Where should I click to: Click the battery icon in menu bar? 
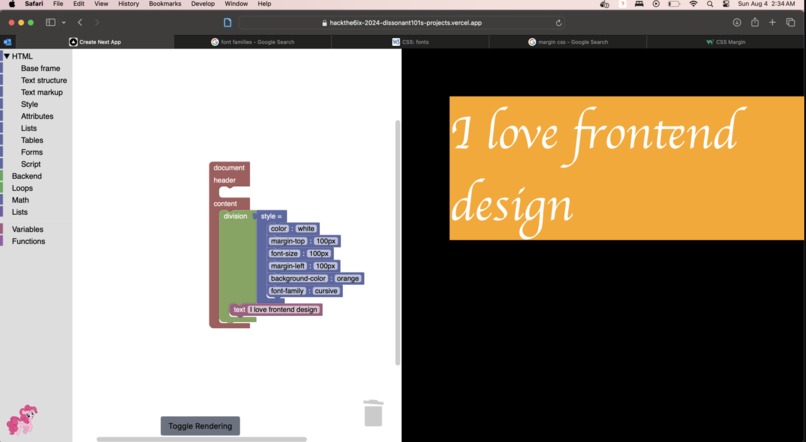pyautogui.click(x=674, y=4)
